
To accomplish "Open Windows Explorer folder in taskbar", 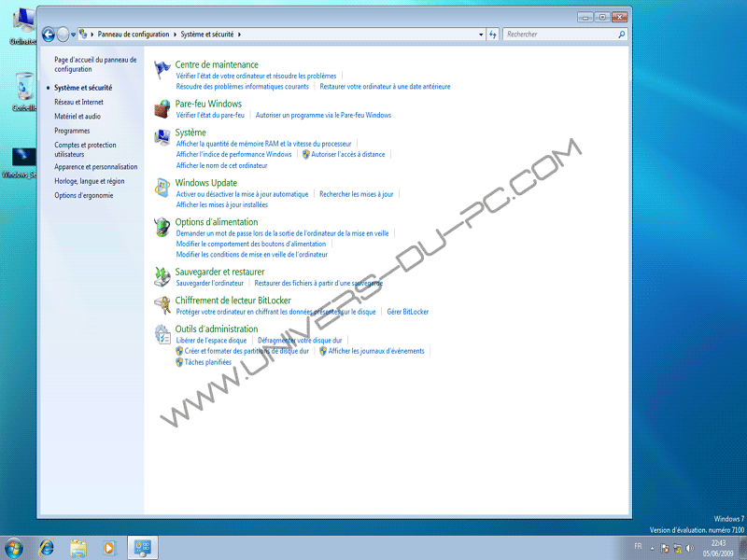I will tap(78, 548).
